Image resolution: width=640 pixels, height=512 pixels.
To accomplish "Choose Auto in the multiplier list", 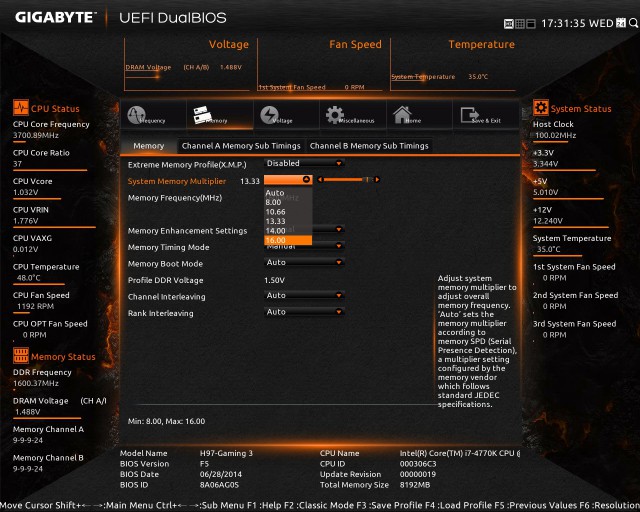I will (x=288, y=193).
